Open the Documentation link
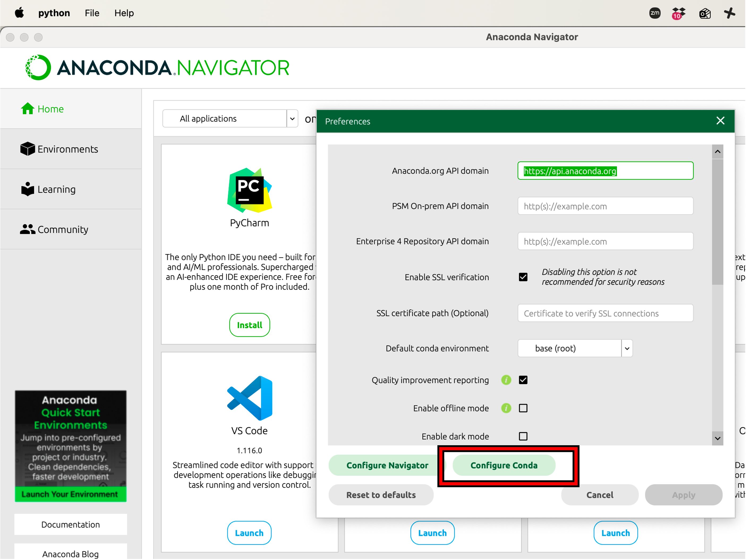 70,525
